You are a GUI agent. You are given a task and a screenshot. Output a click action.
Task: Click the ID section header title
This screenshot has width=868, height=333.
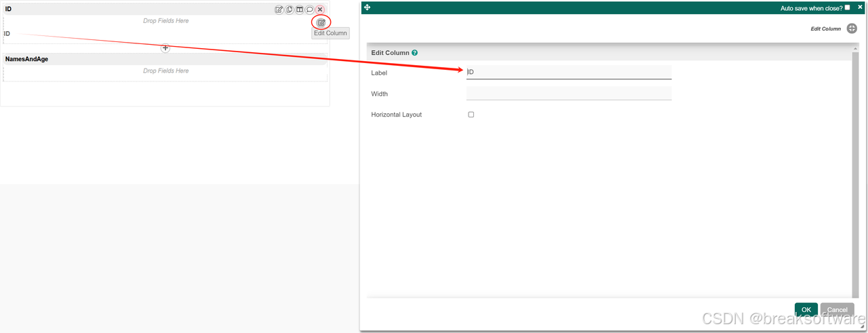(8, 9)
